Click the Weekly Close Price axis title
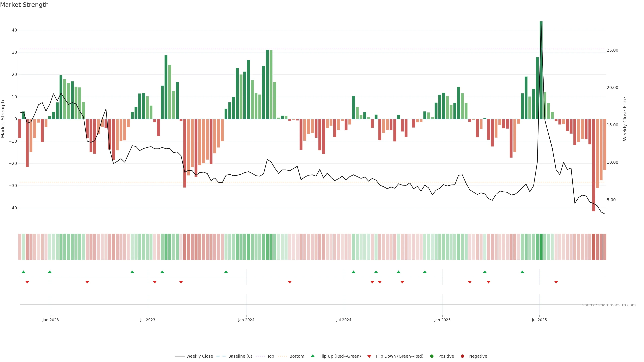Viewport: 644px width, 362px height. (625, 119)
